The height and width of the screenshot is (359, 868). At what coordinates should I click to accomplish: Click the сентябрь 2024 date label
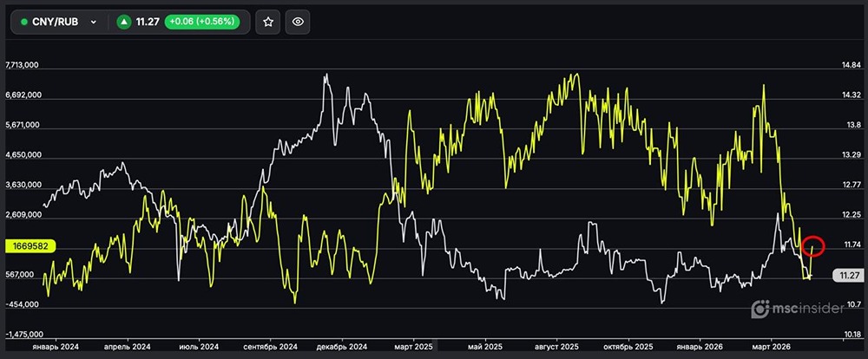(x=271, y=347)
